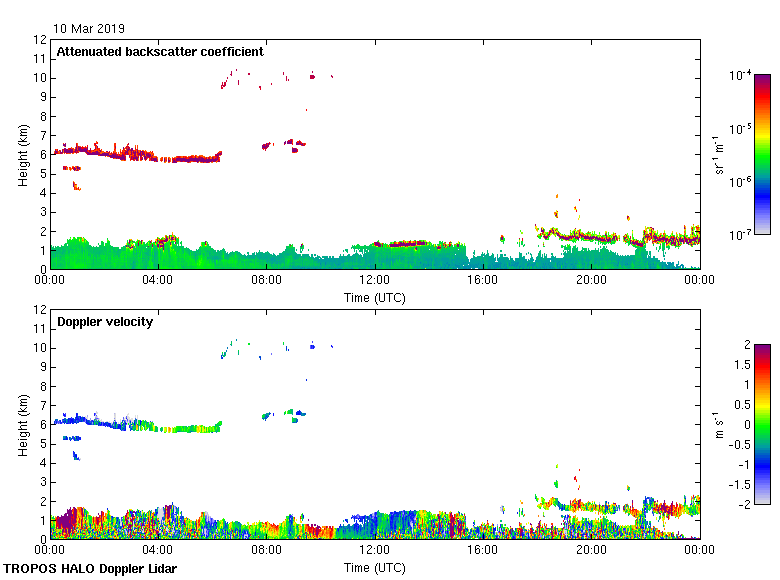Screen dimensions: 780x580
Task: Click the 10 Mar 2019 date label
Action: (90, 29)
